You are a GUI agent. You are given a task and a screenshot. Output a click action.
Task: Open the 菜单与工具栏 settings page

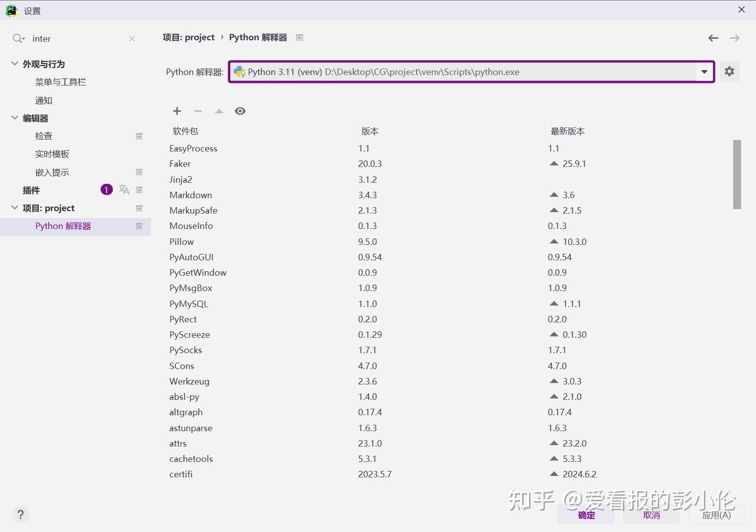pyautogui.click(x=61, y=82)
